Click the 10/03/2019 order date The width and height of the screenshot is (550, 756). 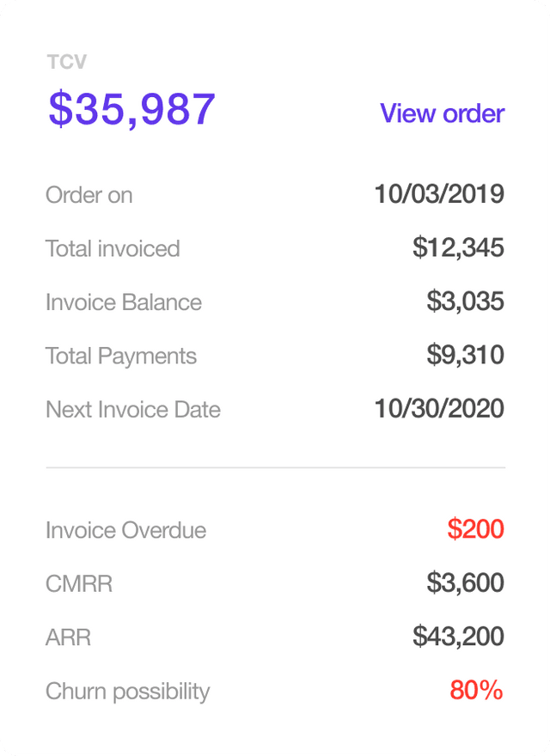pyautogui.click(x=439, y=194)
